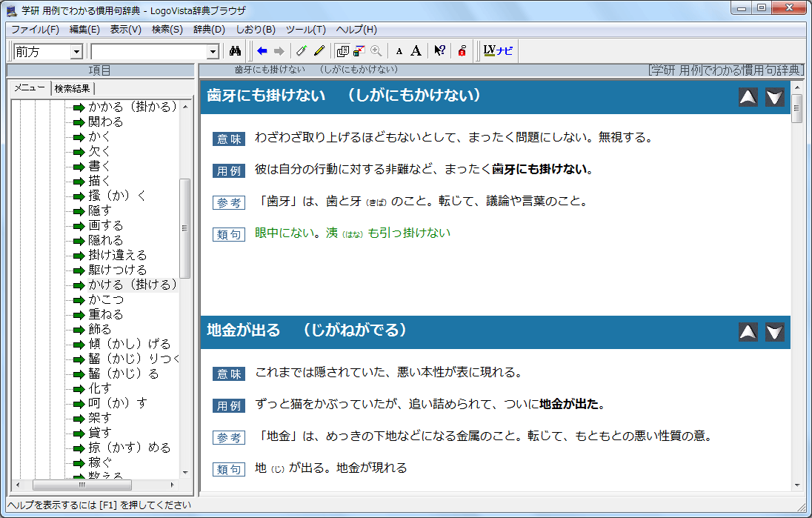The height and width of the screenshot is (518, 812).
Task: Open the しおり(B) menu
Action: click(x=255, y=30)
